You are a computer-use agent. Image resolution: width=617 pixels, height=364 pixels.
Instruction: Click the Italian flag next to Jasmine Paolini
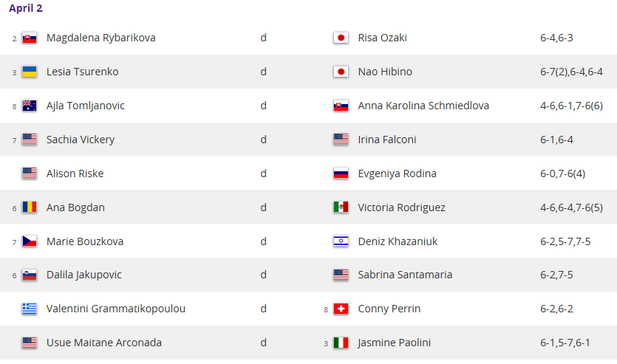[x=341, y=343]
